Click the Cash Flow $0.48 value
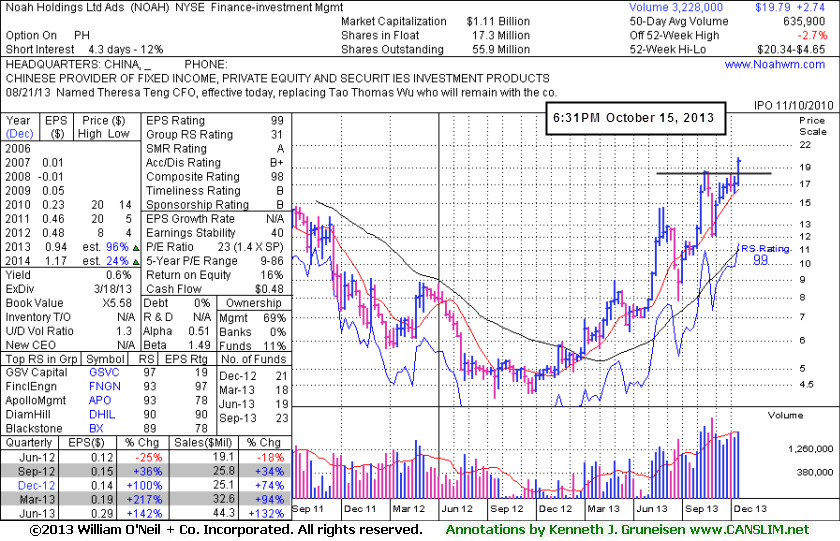Screen dimensions: 840x541 (269, 289)
